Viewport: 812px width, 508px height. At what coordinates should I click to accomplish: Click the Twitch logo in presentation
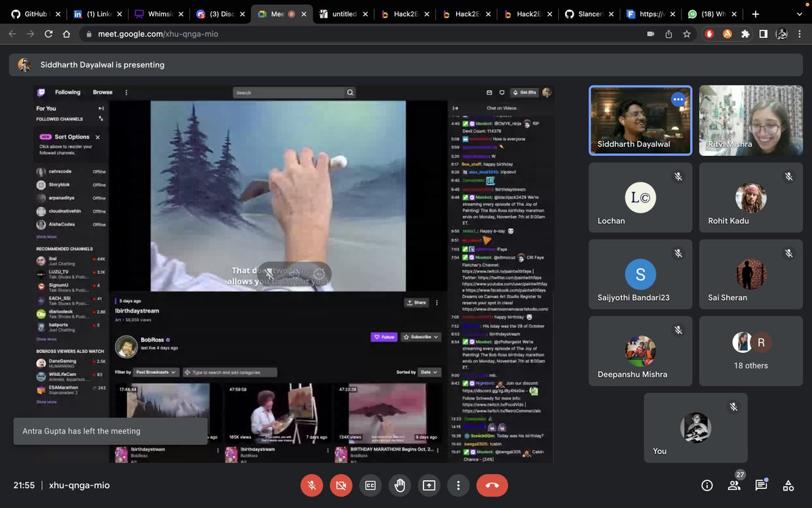tap(41, 92)
